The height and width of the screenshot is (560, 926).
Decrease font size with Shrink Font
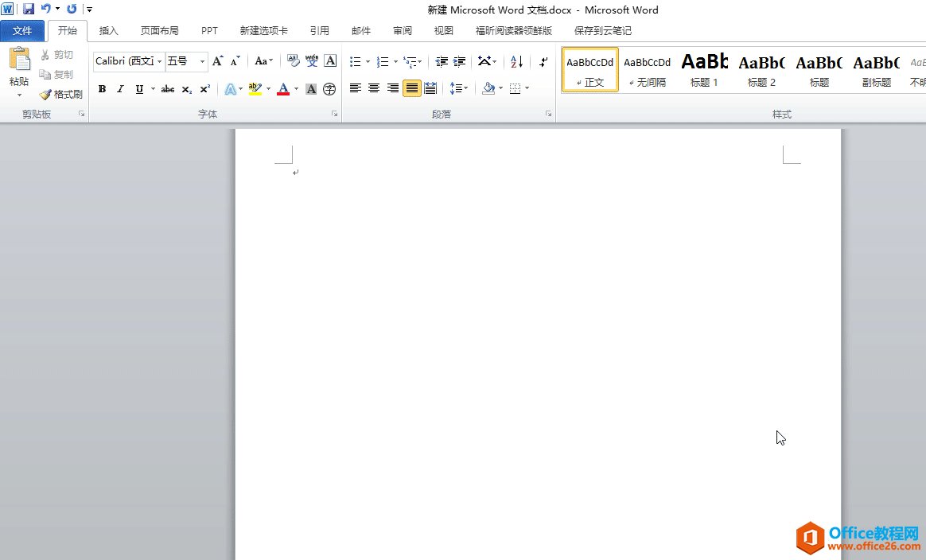coord(235,60)
